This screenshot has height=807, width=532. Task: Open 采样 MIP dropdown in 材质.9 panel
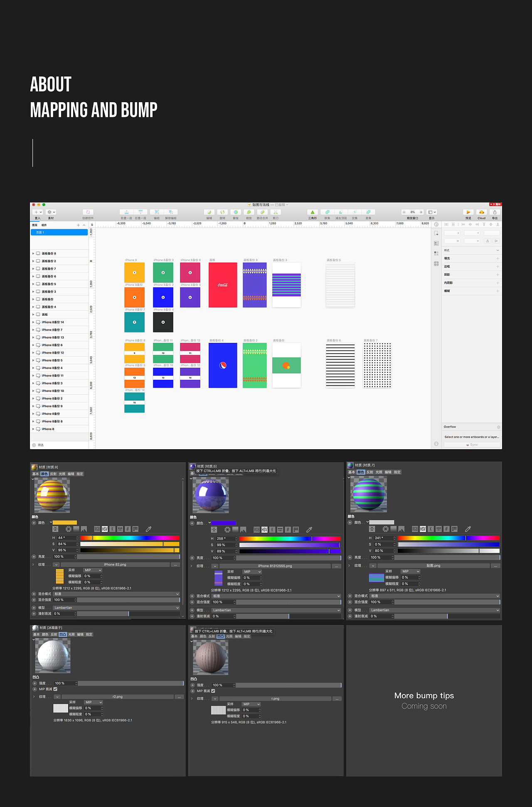pyautogui.click(x=93, y=570)
